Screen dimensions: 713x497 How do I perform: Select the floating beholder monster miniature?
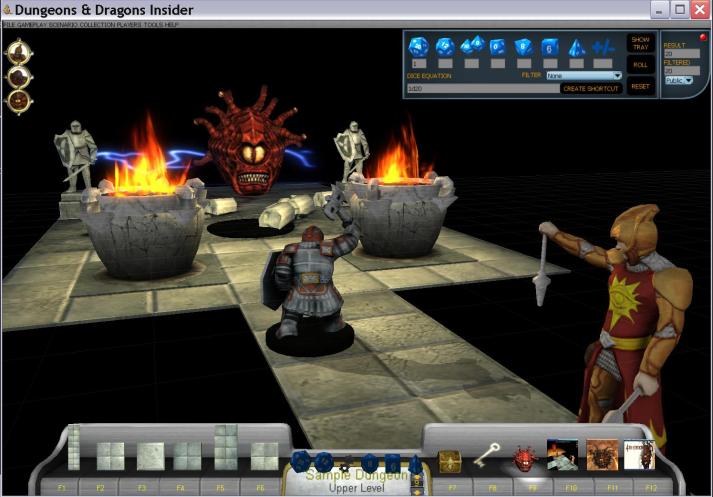[251, 143]
